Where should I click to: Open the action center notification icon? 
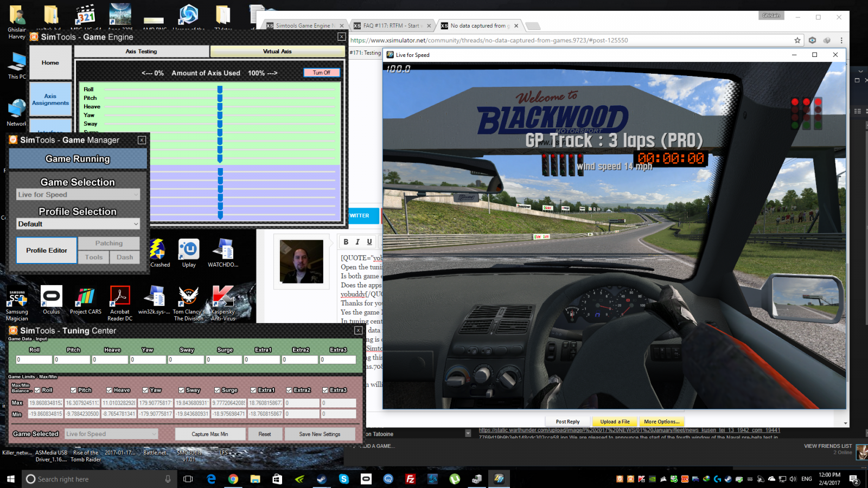[854, 479]
